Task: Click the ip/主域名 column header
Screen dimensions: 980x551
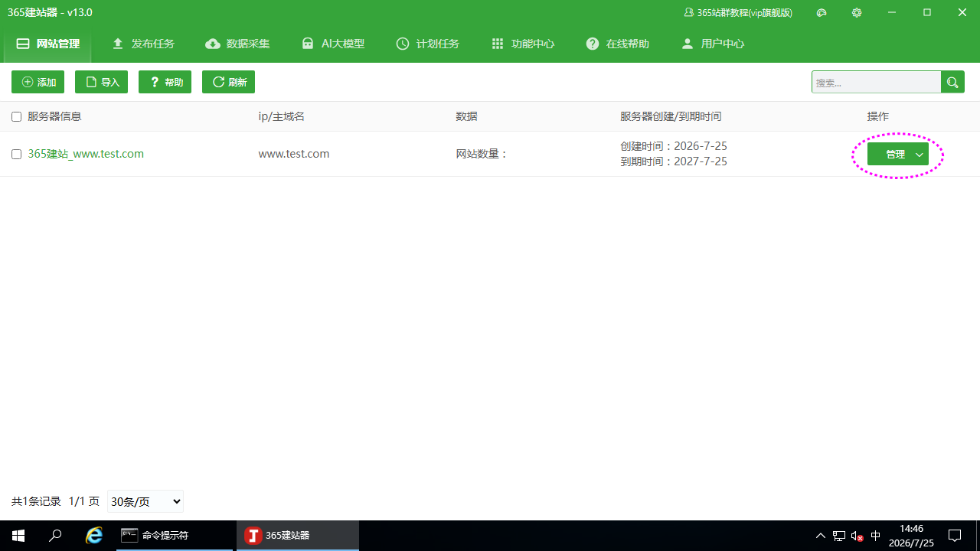Action: [x=282, y=116]
